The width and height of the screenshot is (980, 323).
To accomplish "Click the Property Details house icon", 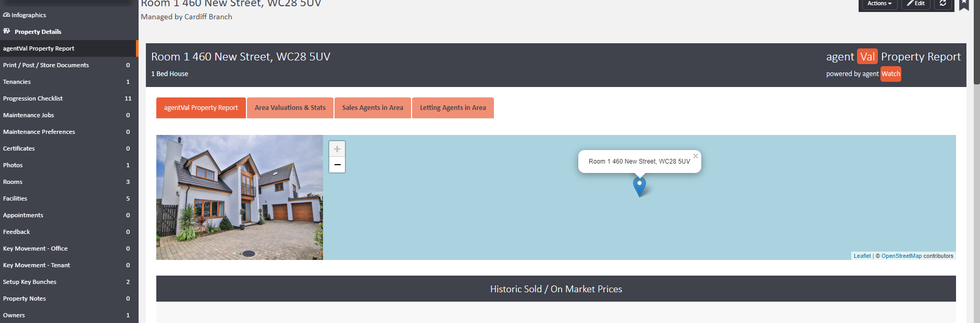I will click(7, 31).
